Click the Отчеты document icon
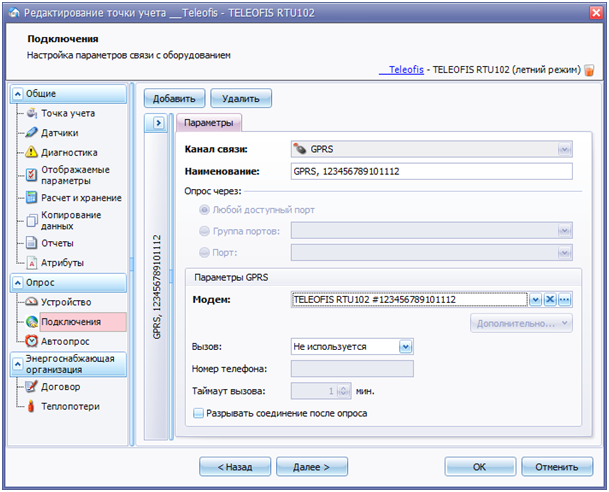 point(31,243)
